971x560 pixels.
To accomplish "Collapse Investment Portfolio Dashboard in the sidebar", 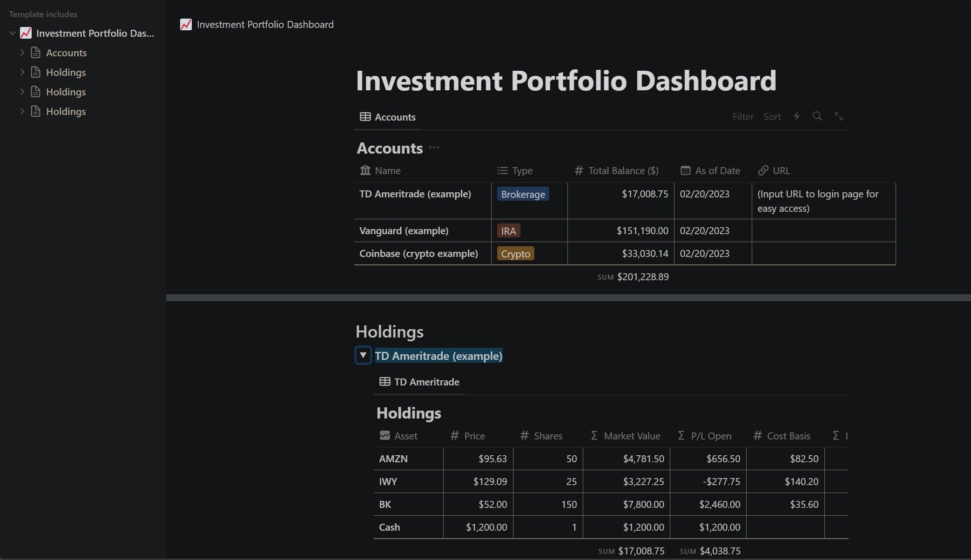I will [12, 33].
